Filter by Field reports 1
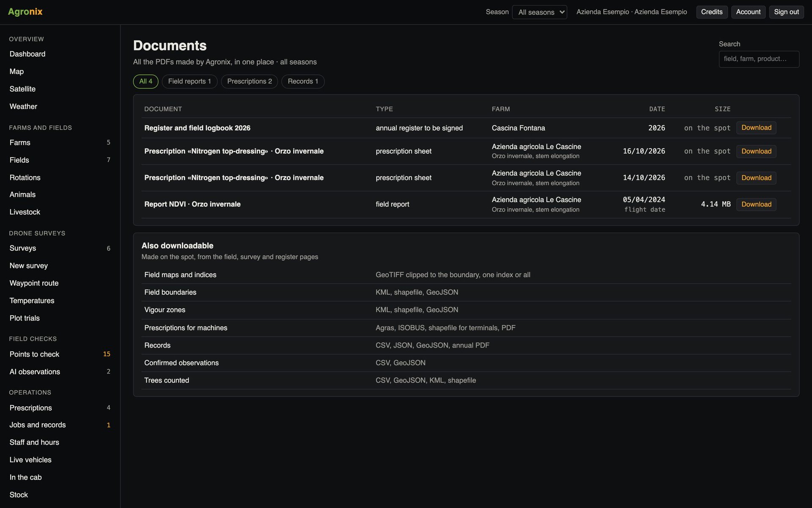Viewport: 812px width, 508px height. 189,81
